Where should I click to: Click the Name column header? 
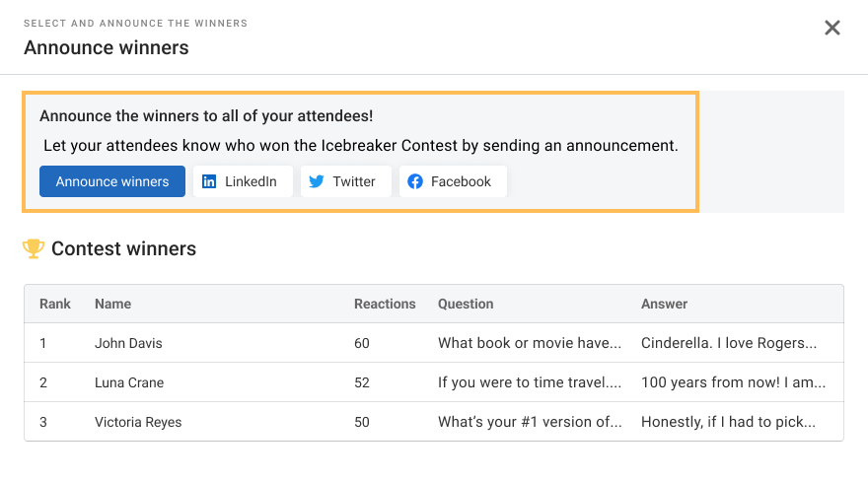tap(112, 304)
